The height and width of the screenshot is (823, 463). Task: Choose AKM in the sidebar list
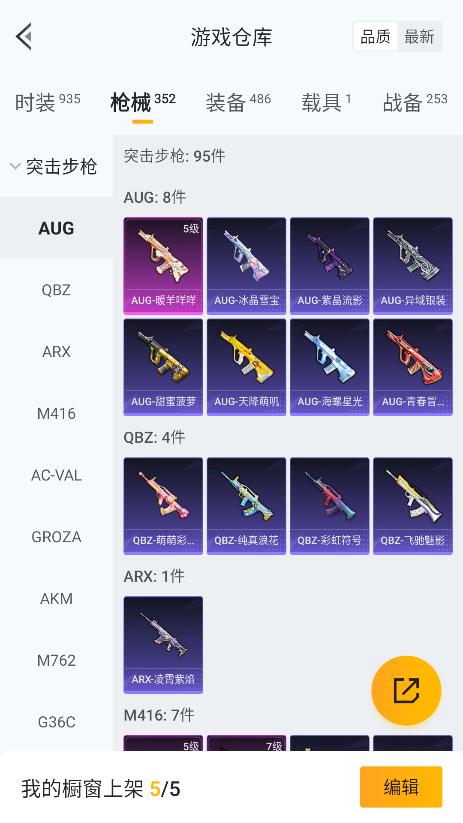(x=56, y=598)
